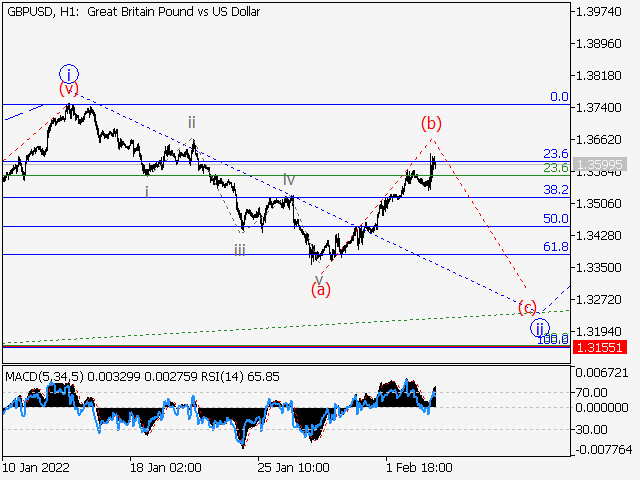Click the 1.32720 price axis value
This screenshot has height=480, width=640.
pyautogui.click(x=598, y=300)
